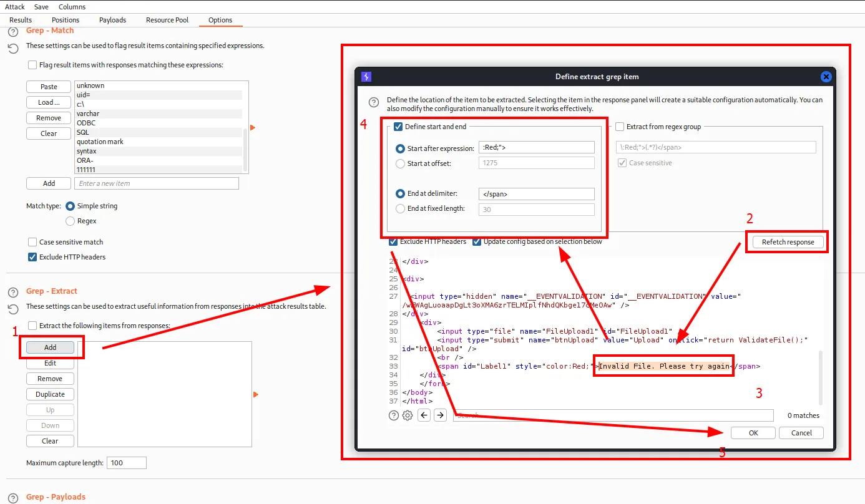
Task: Close the Define extract grep item dialog
Action: coord(826,77)
